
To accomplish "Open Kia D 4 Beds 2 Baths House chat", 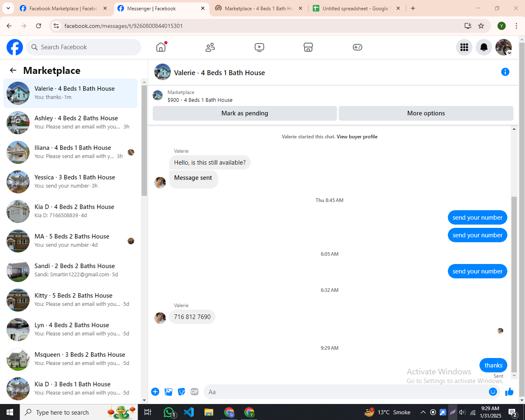I will pyautogui.click(x=71, y=211).
